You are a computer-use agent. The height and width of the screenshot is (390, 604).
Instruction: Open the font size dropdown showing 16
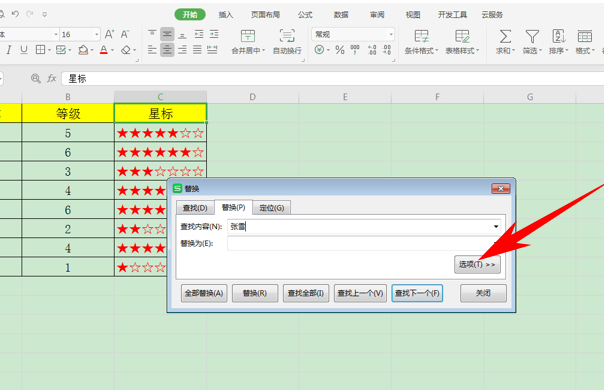(96, 35)
